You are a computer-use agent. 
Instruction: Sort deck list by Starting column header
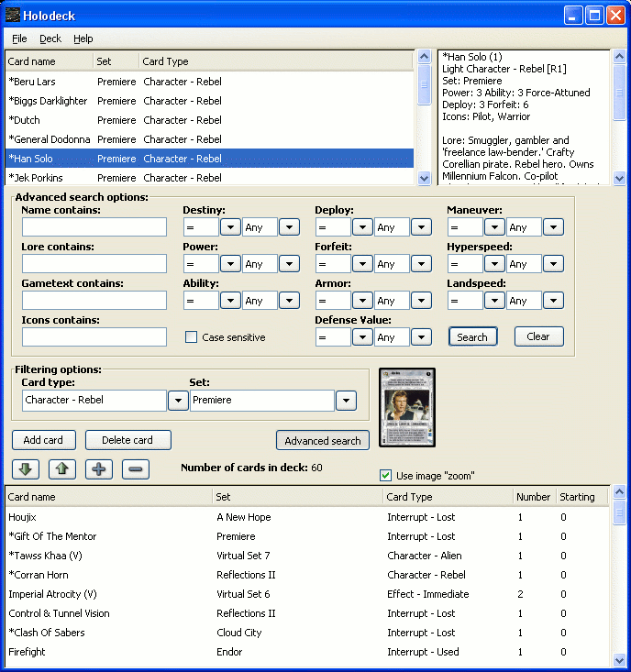[x=581, y=497]
